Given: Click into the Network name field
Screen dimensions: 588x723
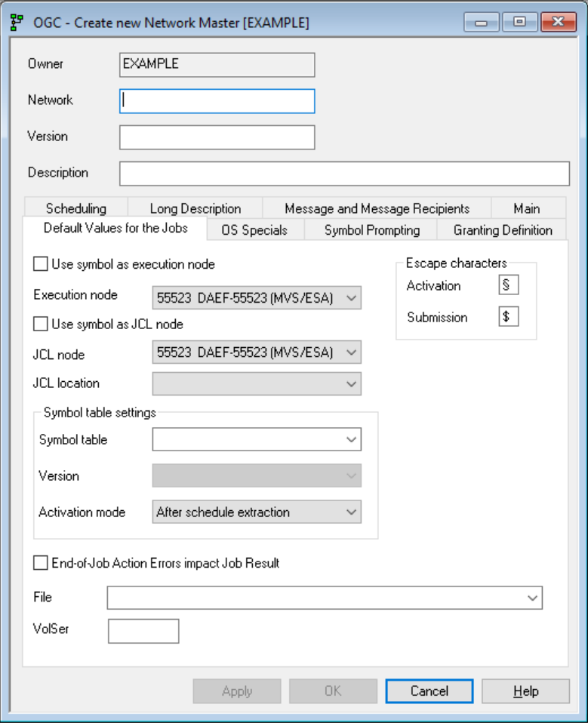Looking at the screenshot, I should pos(217,101).
